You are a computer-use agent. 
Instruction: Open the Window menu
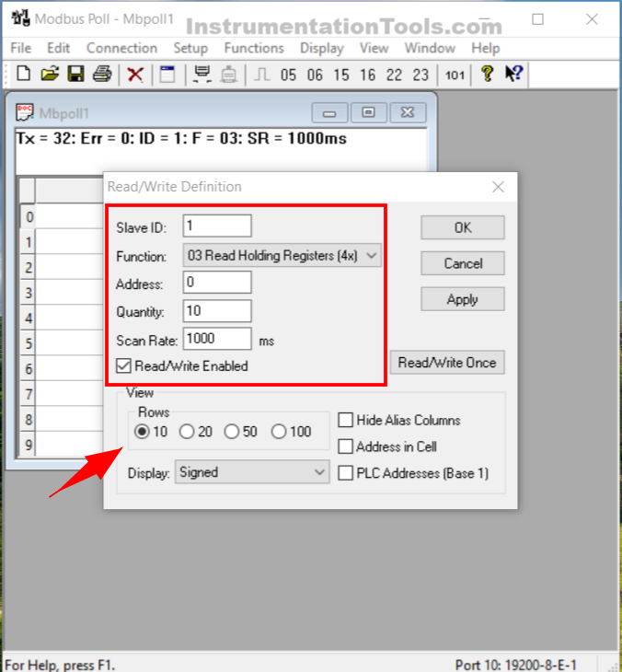430,48
